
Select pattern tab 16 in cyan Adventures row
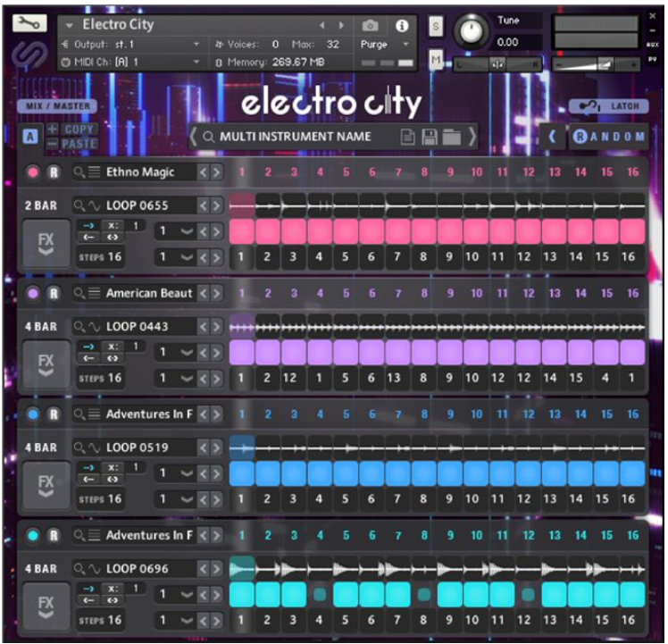click(633, 535)
